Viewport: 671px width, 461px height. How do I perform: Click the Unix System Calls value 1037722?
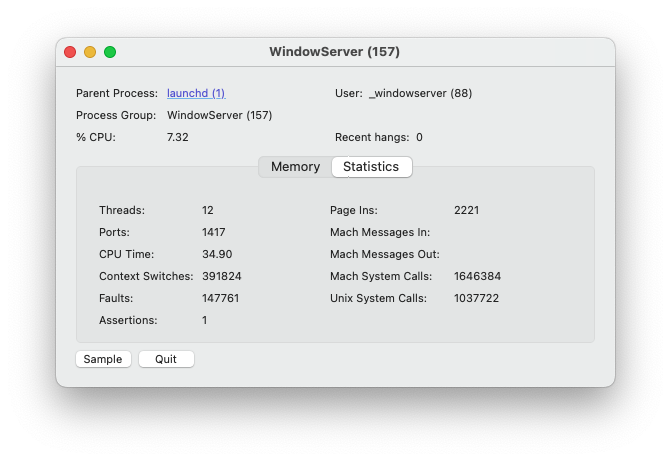[x=476, y=298]
